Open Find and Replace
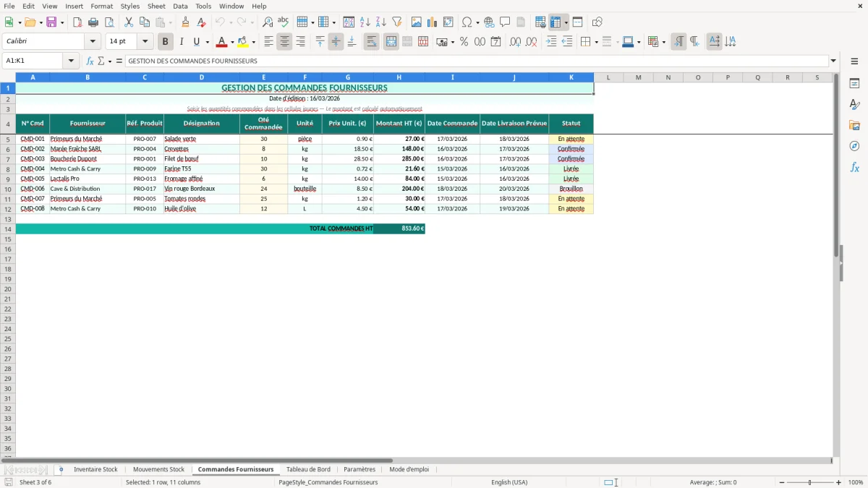Image resolution: width=868 pixels, height=488 pixels. click(268, 22)
